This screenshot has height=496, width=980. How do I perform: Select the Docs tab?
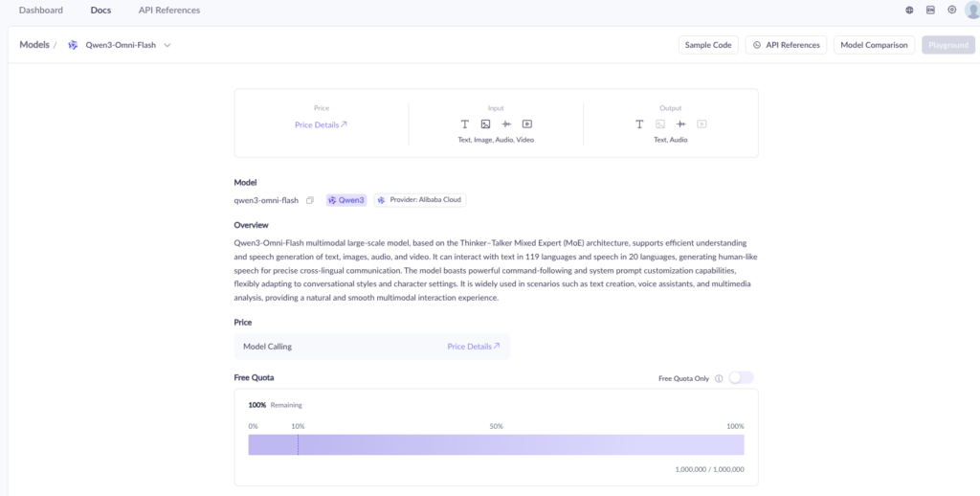point(100,11)
